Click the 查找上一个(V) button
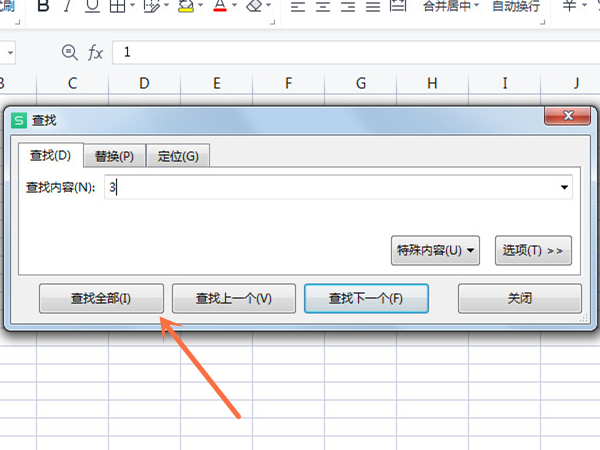Screen dimensions: 600x450 [233, 298]
